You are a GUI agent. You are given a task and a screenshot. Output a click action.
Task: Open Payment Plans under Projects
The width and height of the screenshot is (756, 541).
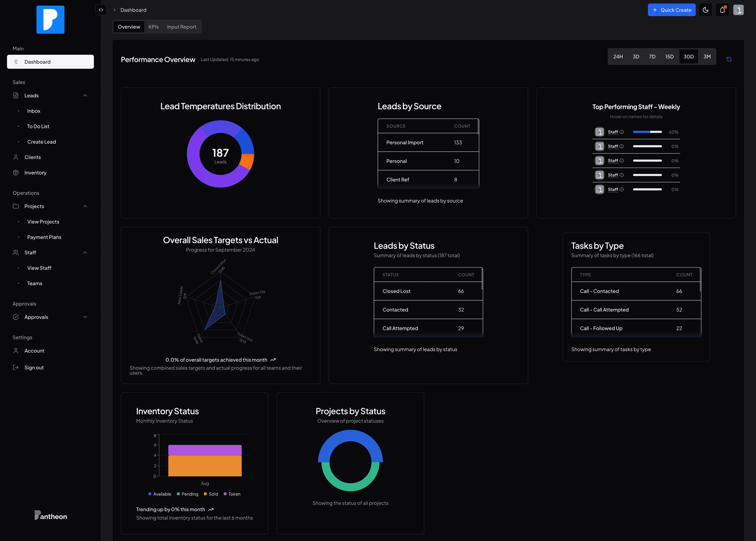[44, 237]
